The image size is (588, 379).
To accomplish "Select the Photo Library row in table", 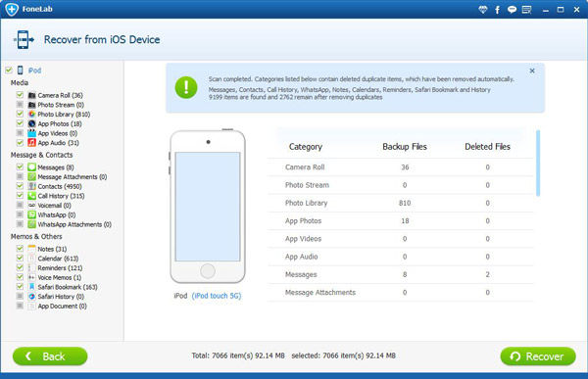I will (400, 203).
